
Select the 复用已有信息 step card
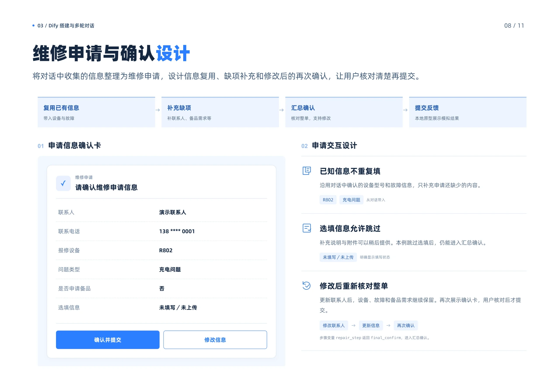coord(96,112)
